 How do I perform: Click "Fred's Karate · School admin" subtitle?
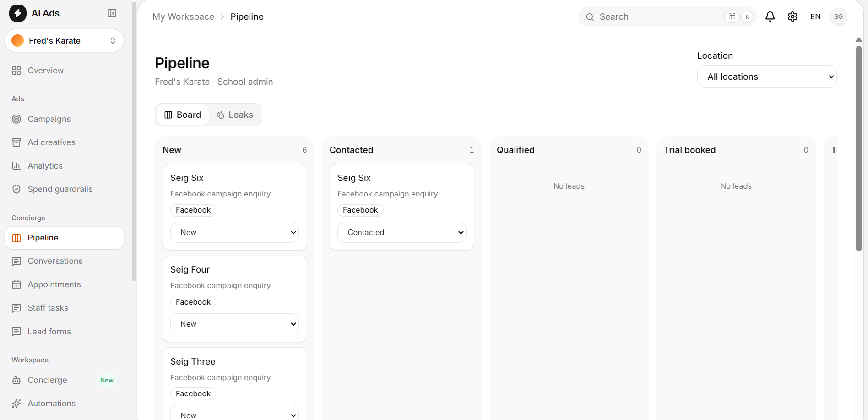214,82
